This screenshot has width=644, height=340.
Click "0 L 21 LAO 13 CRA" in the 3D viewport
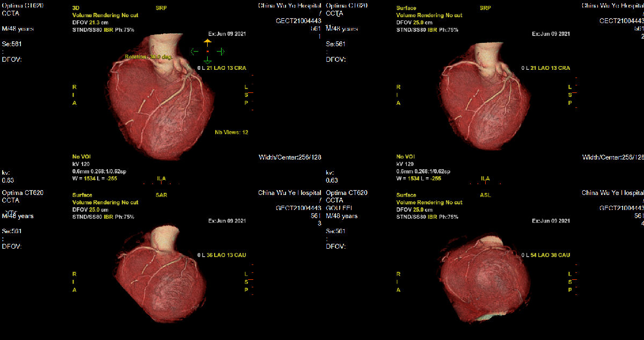pyautogui.click(x=222, y=68)
